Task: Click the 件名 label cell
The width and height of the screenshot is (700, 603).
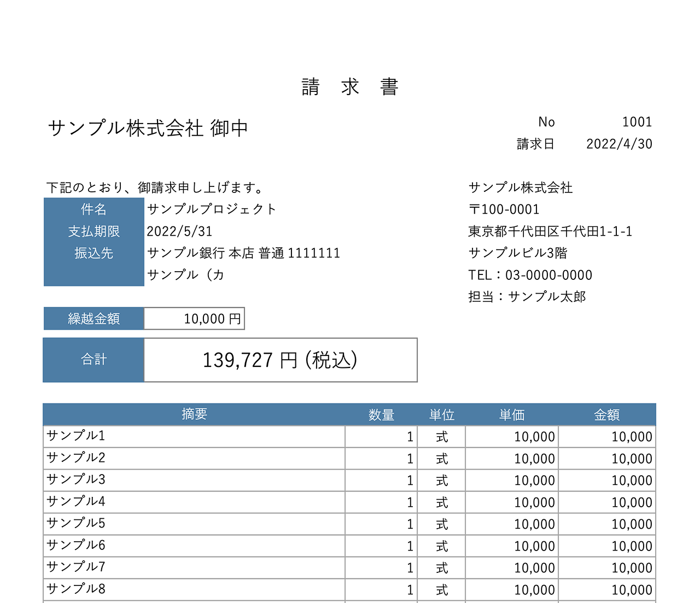Action: pos(93,209)
